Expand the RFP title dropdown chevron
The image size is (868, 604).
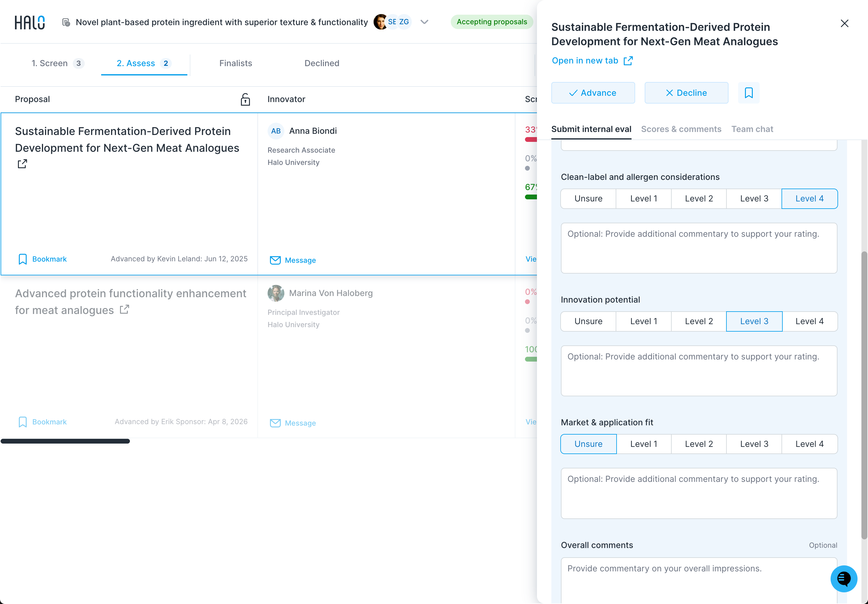tap(424, 22)
